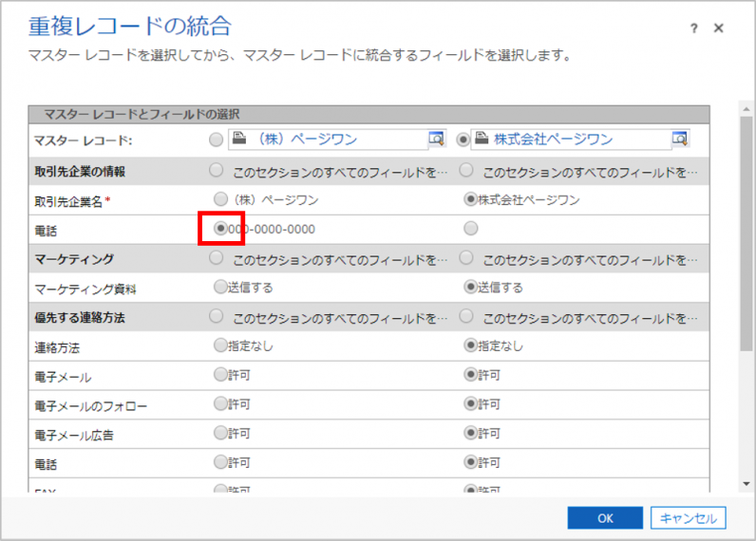Screen dimensions: 756x541
Task: Select all 優先する連絡方法 fields from left record
Action: click(x=217, y=316)
